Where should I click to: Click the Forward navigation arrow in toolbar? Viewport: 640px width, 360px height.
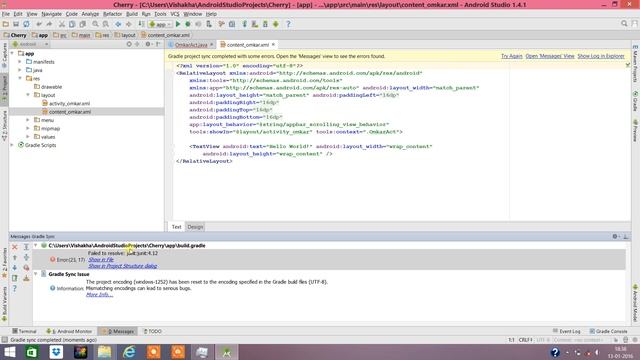click(x=128, y=24)
